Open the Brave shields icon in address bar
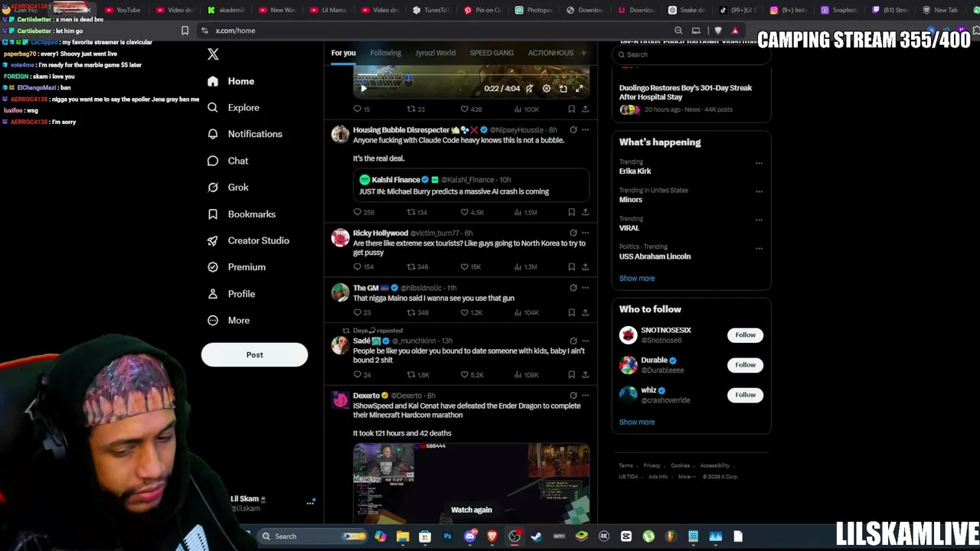The width and height of the screenshot is (980, 551). [717, 31]
